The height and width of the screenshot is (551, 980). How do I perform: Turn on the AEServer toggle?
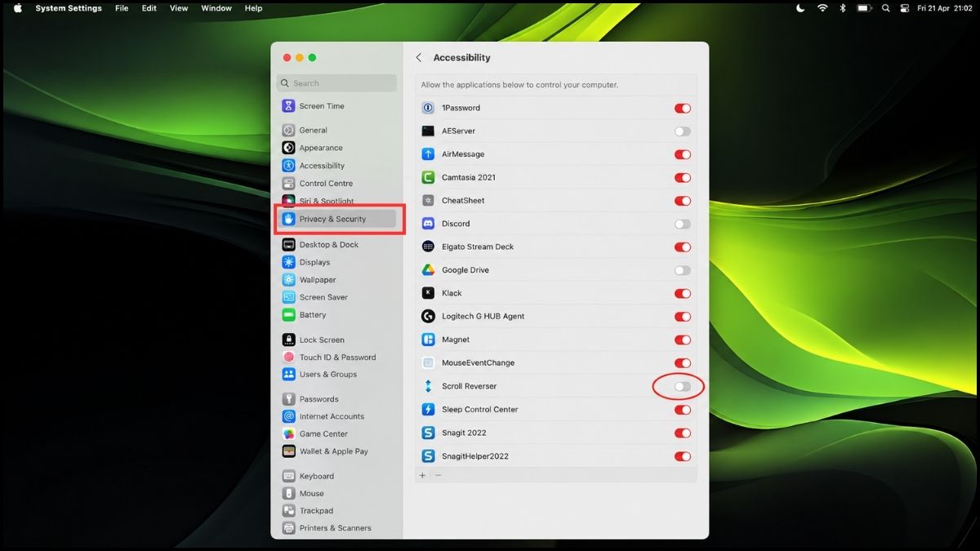683,131
